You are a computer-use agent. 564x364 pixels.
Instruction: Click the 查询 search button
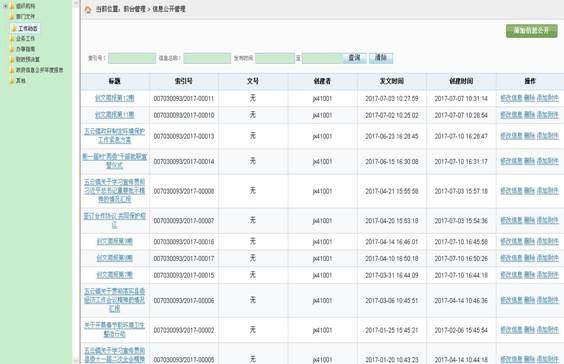click(354, 58)
